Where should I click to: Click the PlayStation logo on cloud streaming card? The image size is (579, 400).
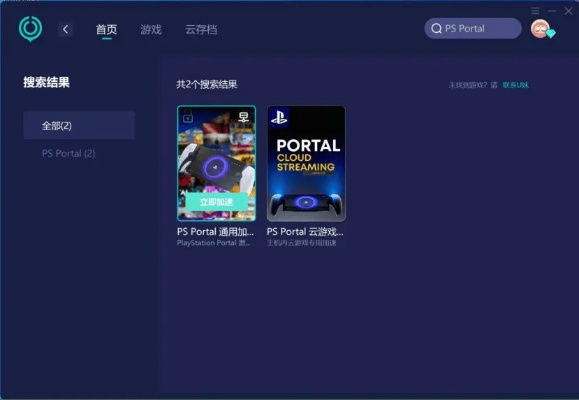(279, 117)
